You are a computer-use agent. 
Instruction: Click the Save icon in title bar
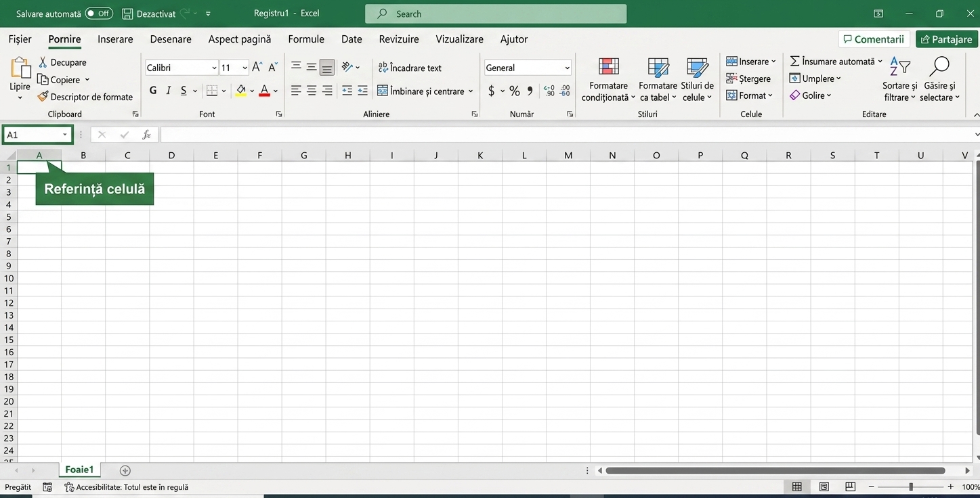[x=127, y=14]
